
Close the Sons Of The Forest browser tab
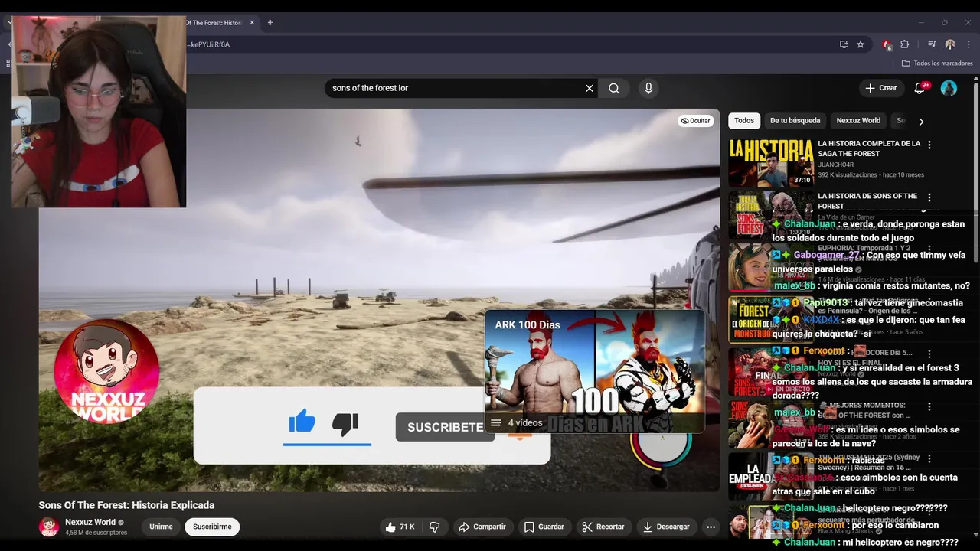[x=252, y=23]
